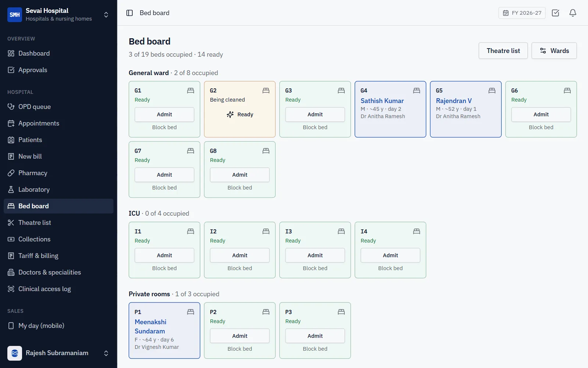Open patient Meenakshi Sundaram in P1

pos(151,326)
